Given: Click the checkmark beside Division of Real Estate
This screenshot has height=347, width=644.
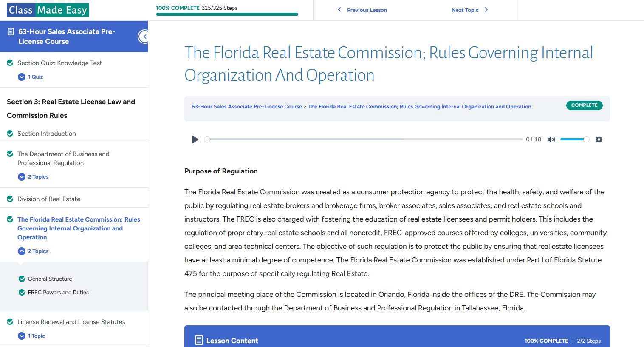Looking at the screenshot, I should coord(10,199).
